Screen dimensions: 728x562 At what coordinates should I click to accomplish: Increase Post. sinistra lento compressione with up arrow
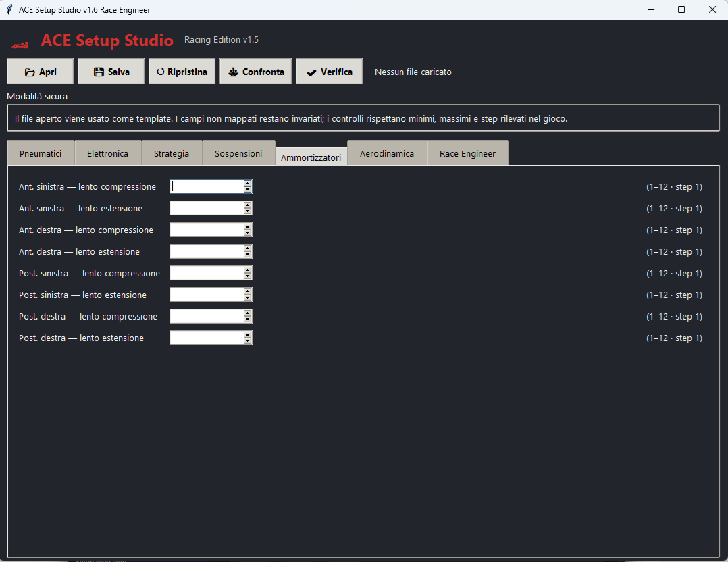247,270
